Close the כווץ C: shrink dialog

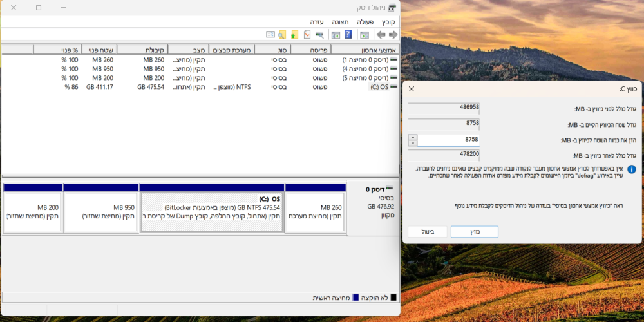[411, 89]
